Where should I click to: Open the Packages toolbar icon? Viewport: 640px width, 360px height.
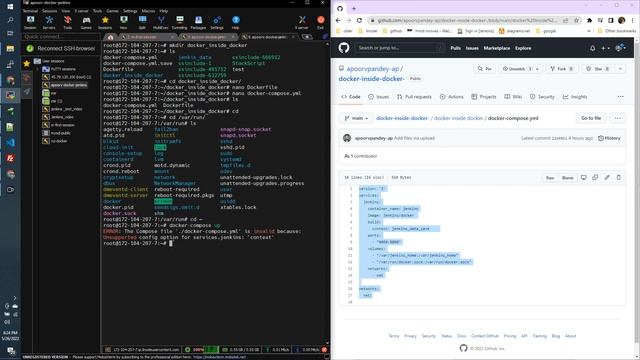(198, 22)
